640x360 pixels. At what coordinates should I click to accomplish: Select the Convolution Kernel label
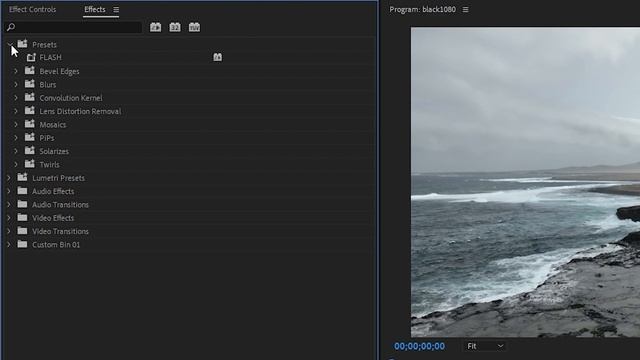(71, 98)
